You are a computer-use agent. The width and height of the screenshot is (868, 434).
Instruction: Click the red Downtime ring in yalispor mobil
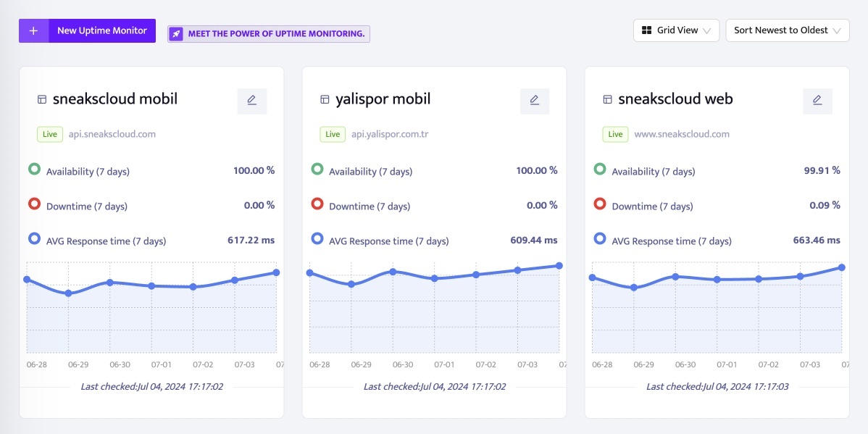(x=317, y=204)
